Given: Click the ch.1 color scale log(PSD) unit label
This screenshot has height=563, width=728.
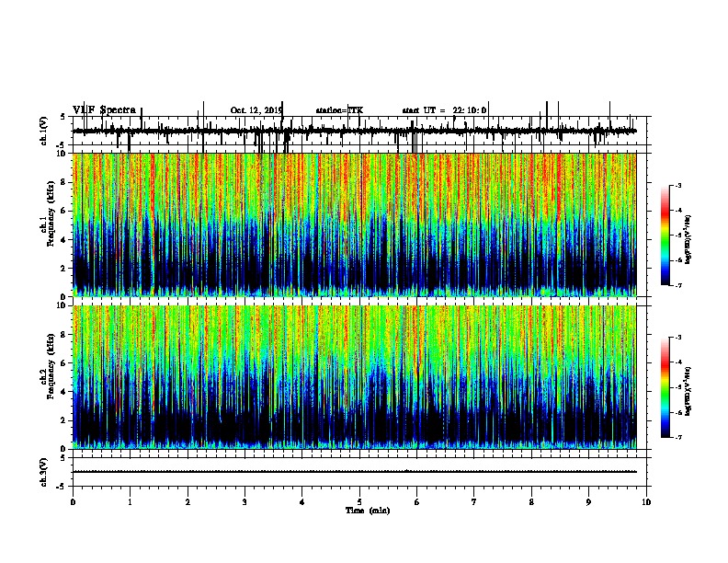Looking at the screenshot, I should point(689,240).
